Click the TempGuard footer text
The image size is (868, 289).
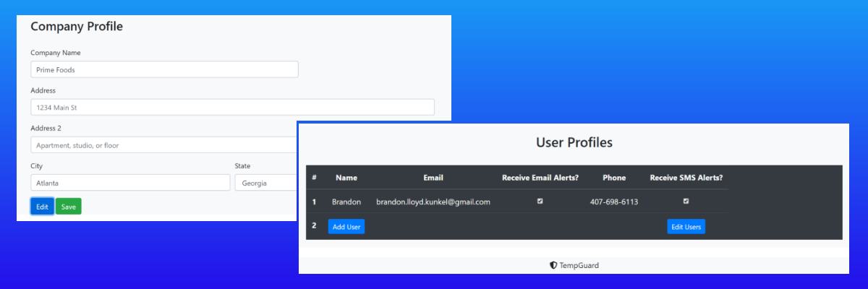point(579,265)
